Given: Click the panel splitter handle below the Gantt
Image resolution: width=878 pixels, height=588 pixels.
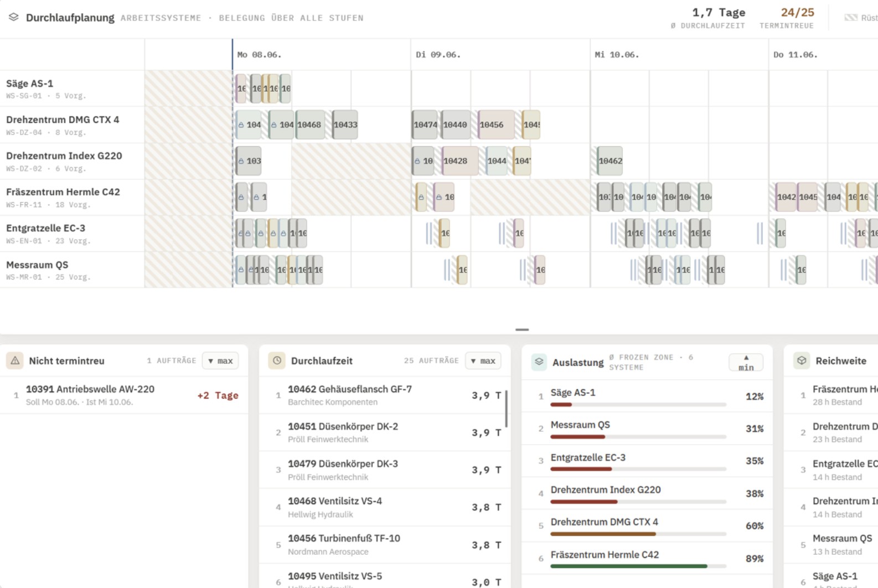Looking at the screenshot, I should [522, 329].
